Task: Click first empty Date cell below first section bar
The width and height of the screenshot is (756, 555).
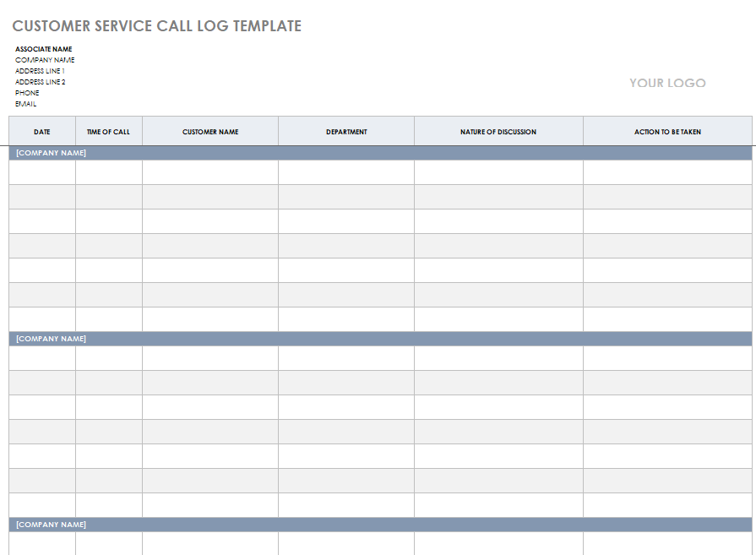Action: (42, 172)
